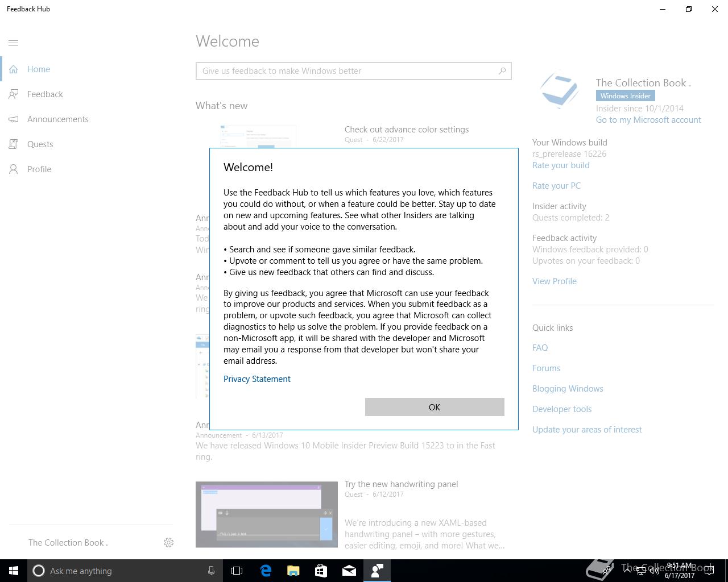Open Blogging Windows quick link
Viewport: 728px width, 582px height.
pos(568,389)
